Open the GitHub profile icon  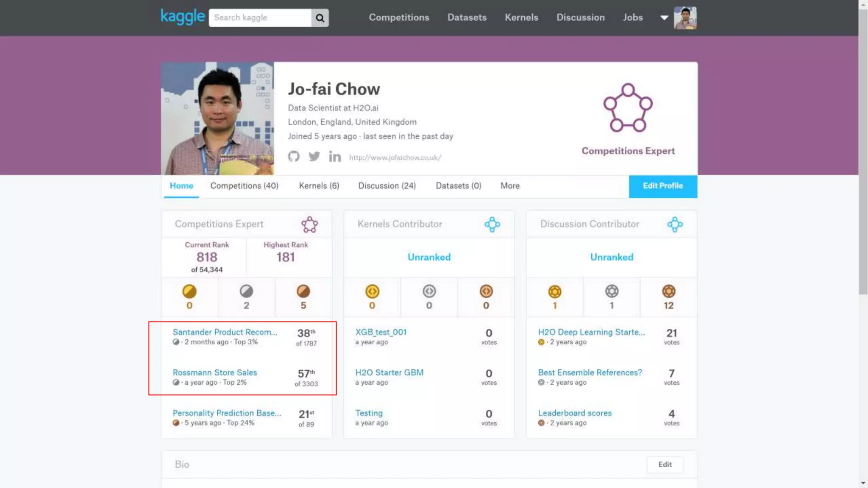click(x=294, y=157)
